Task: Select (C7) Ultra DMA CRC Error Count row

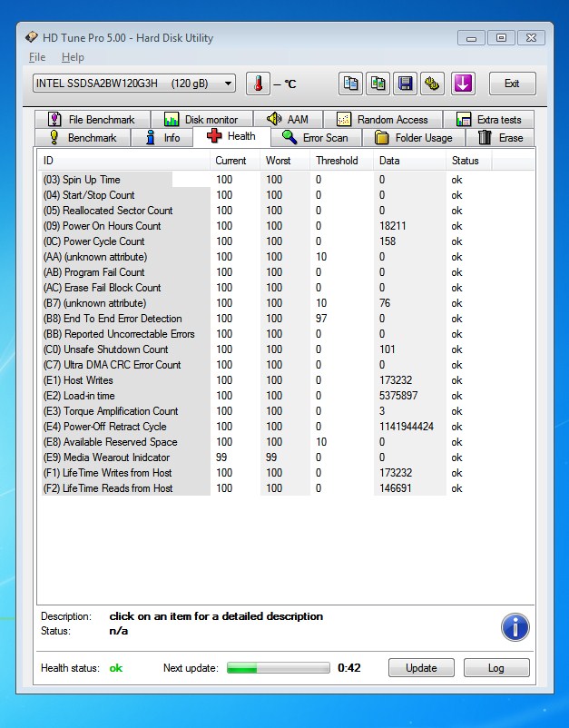Action: 286,365
